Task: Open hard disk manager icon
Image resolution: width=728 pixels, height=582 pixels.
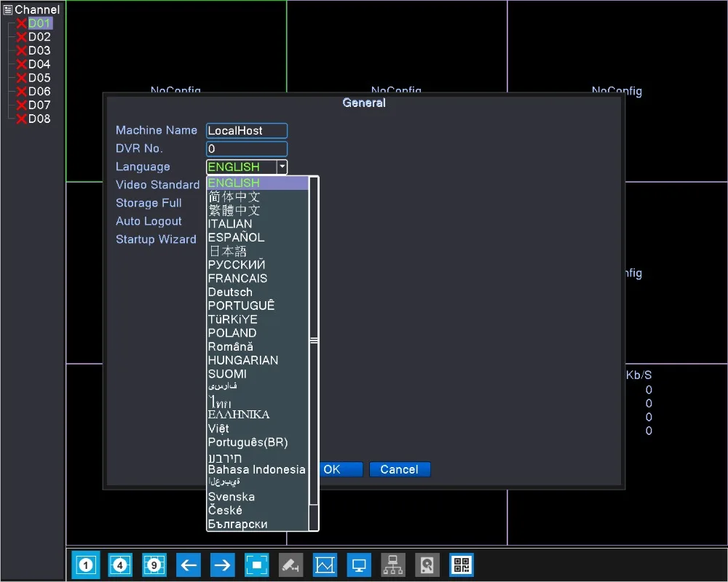Action: point(427,565)
